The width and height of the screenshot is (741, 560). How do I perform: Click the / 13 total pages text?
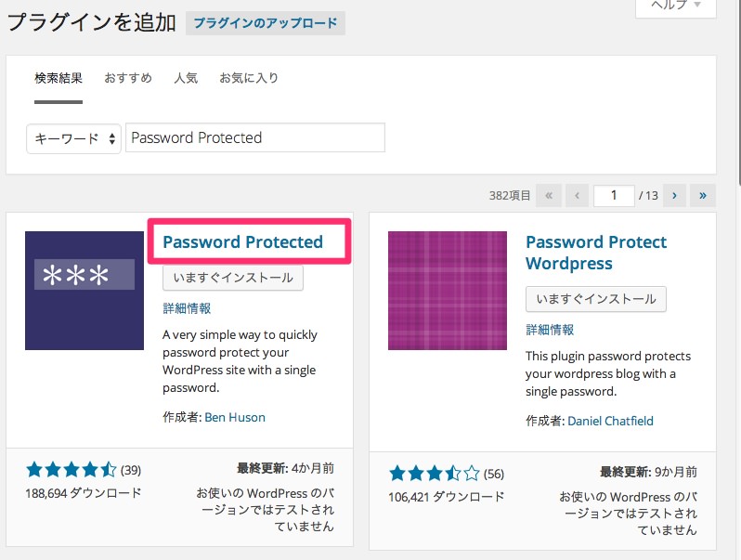click(x=648, y=196)
